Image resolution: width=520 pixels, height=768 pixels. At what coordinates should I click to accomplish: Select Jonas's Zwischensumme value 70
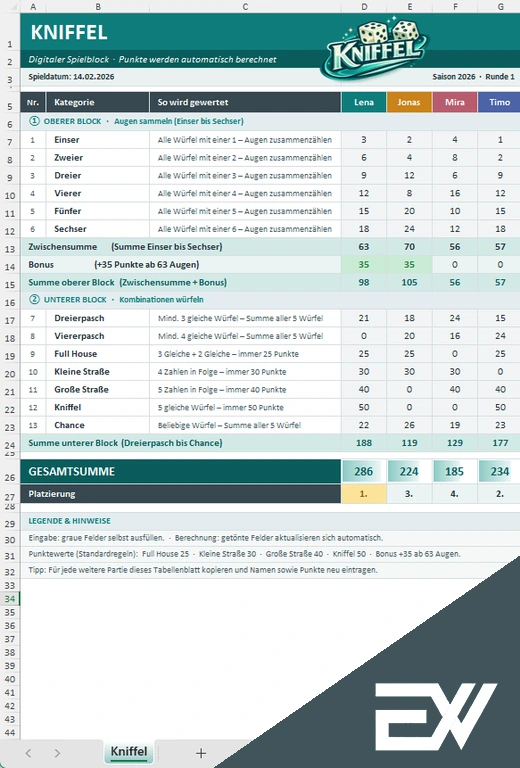pos(409,247)
